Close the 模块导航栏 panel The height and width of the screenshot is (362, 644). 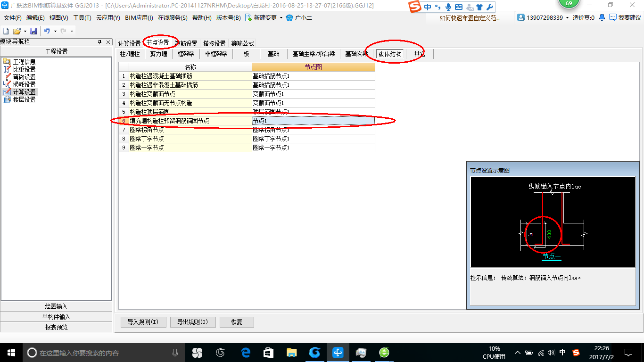pyautogui.click(x=108, y=42)
